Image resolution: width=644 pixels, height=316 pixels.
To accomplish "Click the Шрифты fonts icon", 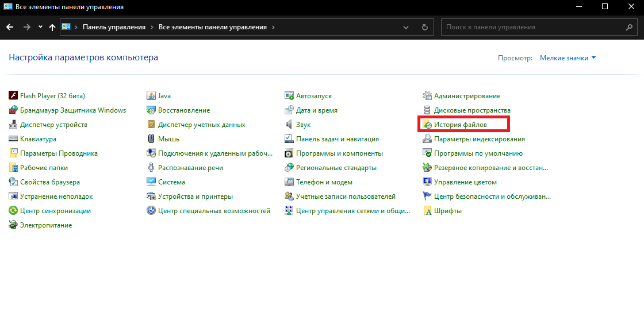I will (x=427, y=210).
